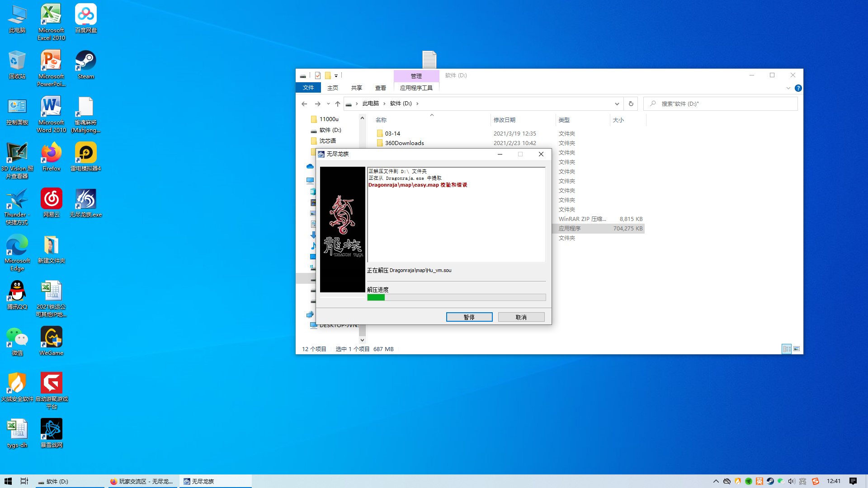Expand breadcrumb arrow after 软件 (D:)
Image resolution: width=868 pixels, height=488 pixels.
pos(417,104)
